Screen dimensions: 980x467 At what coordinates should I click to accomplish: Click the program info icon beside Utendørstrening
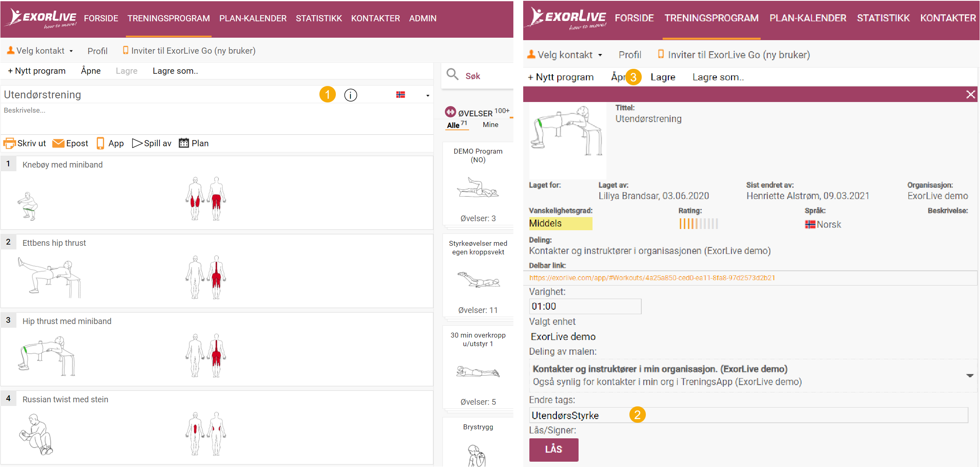click(351, 95)
